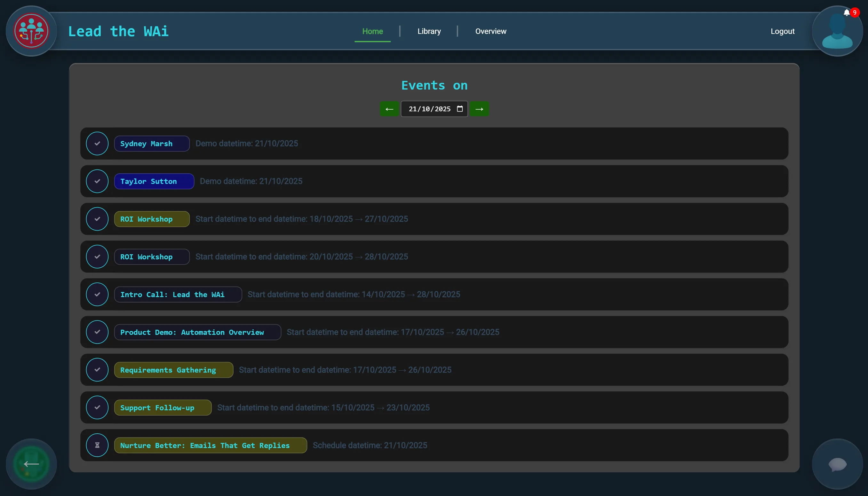Screen dimensions: 868x496
Task: Click the Logout link
Action: (x=783, y=31)
